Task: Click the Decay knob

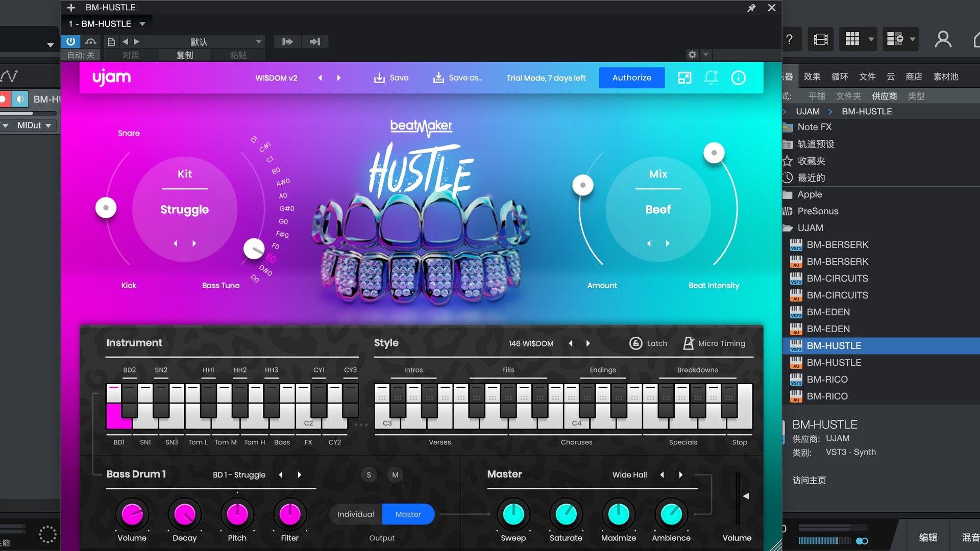Action: tap(185, 514)
